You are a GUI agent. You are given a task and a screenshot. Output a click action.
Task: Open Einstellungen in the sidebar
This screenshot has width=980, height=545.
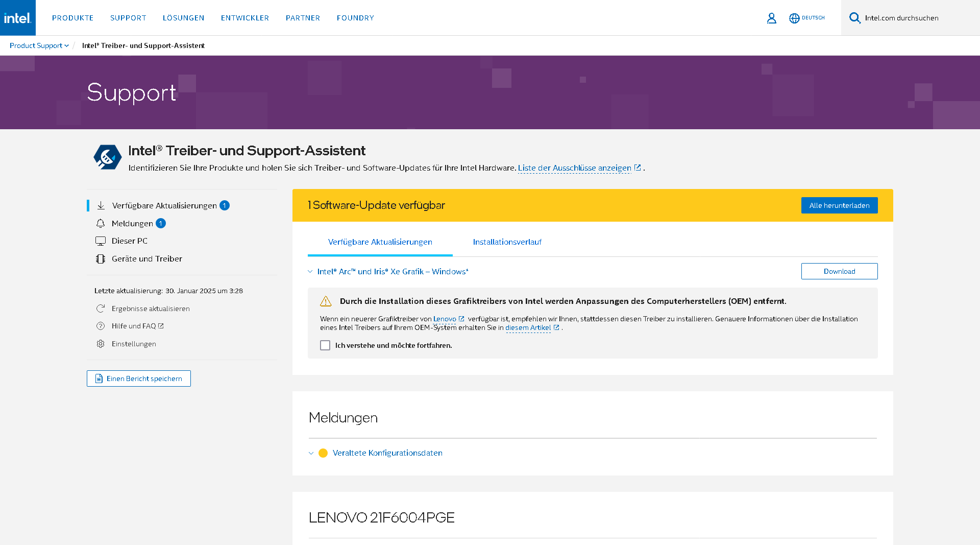pyautogui.click(x=134, y=344)
